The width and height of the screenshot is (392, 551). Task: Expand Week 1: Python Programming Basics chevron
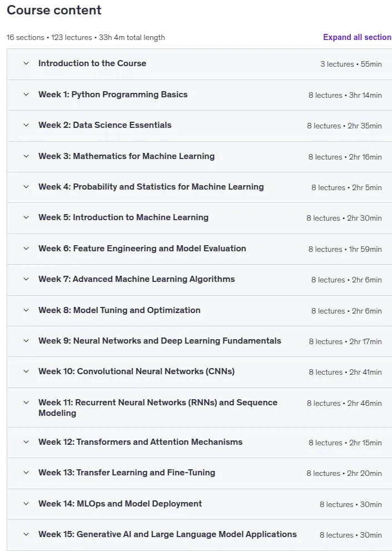(x=26, y=95)
